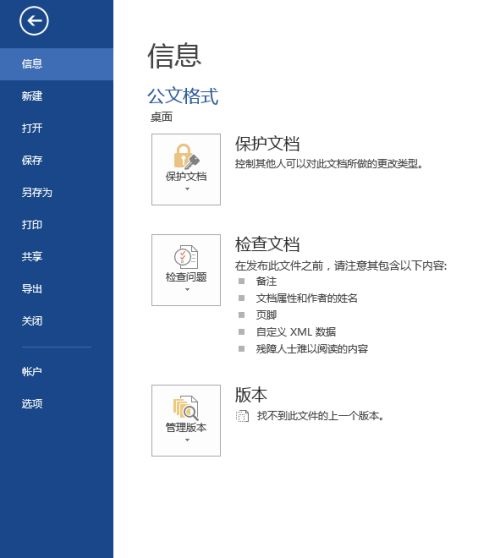Click 残障人士难以阅读的内容 entry
500x558 pixels.
(312, 349)
